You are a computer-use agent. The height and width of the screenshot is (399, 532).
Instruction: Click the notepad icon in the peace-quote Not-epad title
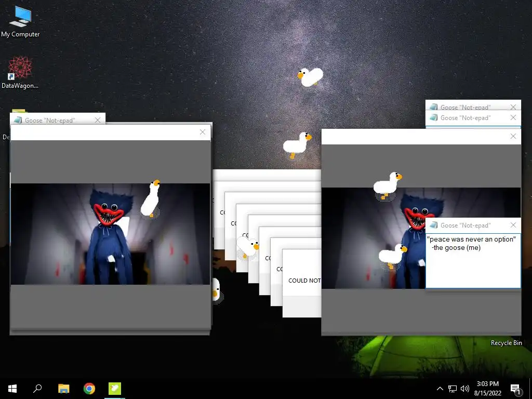click(x=434, y=225)
